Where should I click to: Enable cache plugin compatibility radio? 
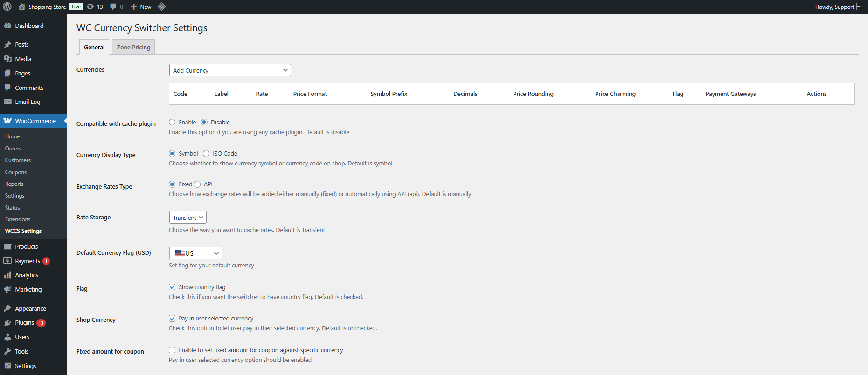(x=172, y=122)
